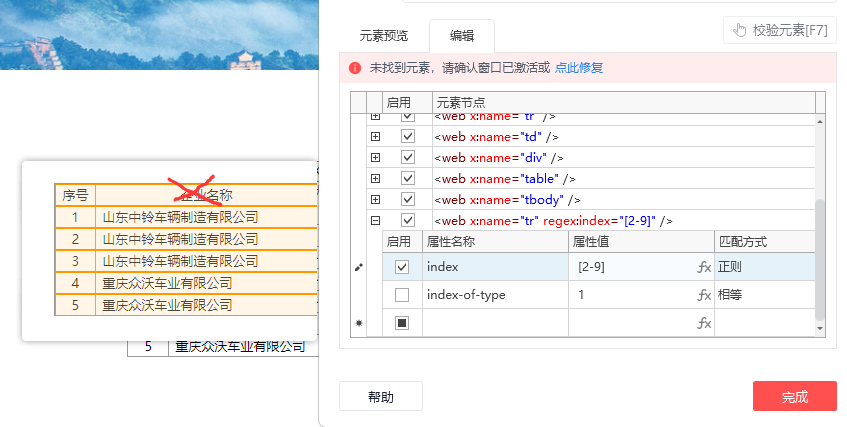Click the 校验元素[F7] validate button

(779, 30)
